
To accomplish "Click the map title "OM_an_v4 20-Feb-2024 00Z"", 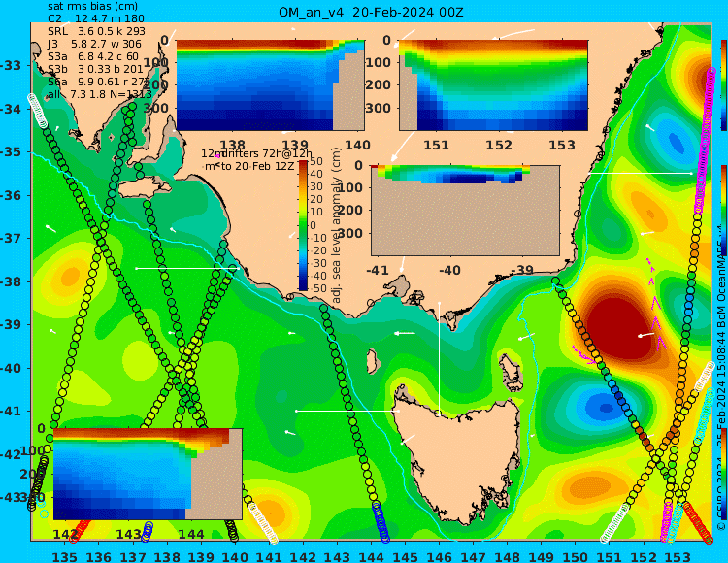I will tap(371, 12).
